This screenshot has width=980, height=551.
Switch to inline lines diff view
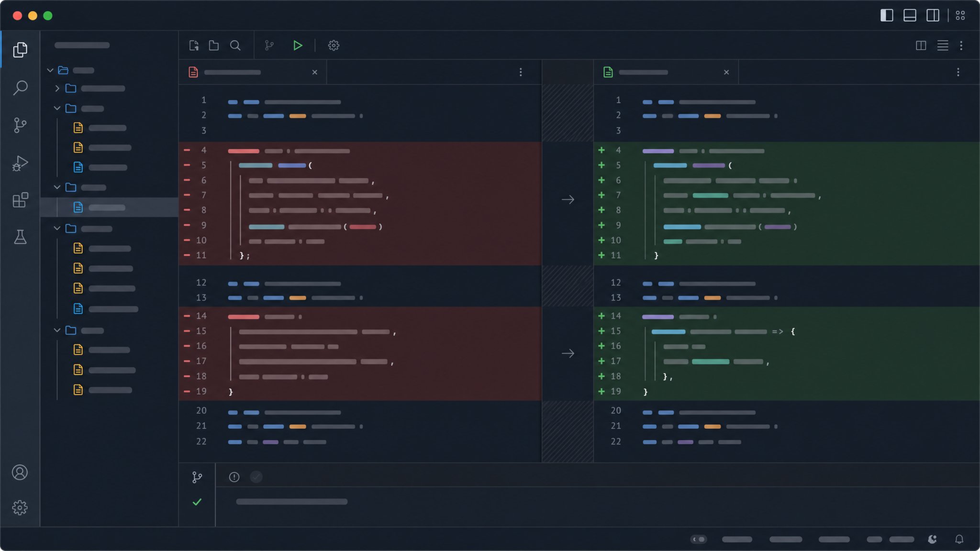(x=943, y=45)
